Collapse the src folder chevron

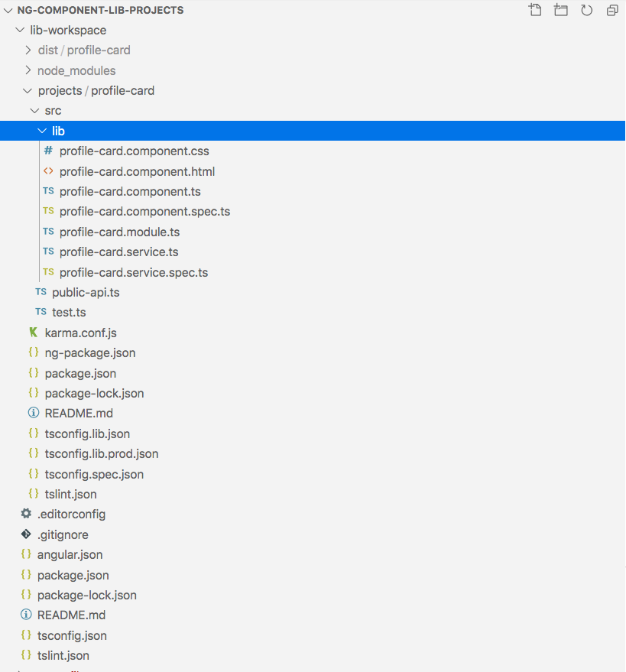click(x=34, y=110)
